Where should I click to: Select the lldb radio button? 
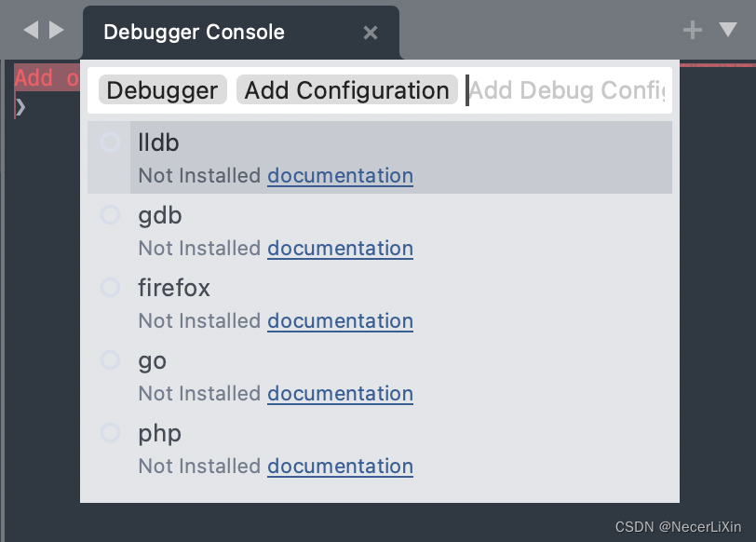(x=110, y=142)
